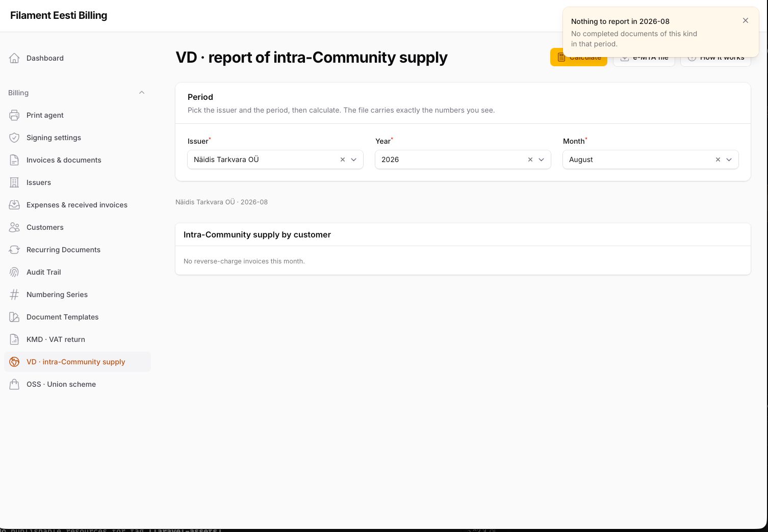This screenshot has width=768, height=532.
Task: Open Recurring Documents
Action: 78,250
